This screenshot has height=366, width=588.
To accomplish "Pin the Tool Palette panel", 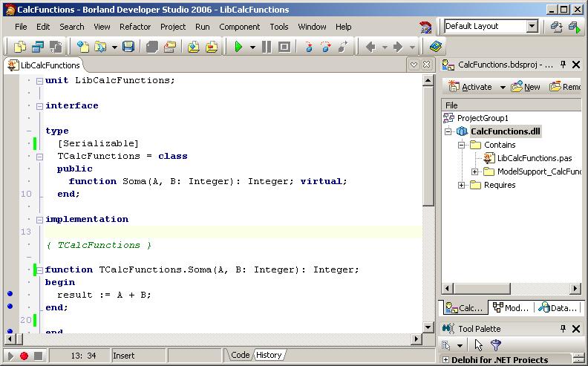I will 563,329.
